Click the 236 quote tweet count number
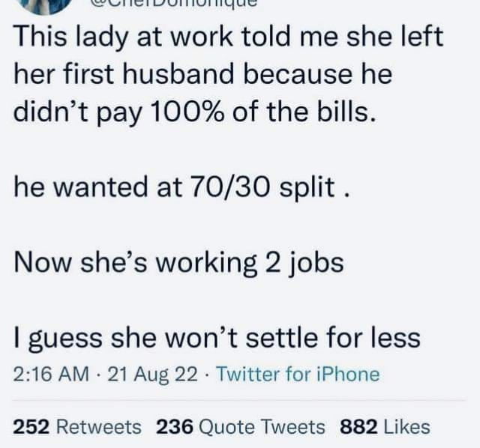The height and width of the screenshot is (448, 480). pos(175,426)
